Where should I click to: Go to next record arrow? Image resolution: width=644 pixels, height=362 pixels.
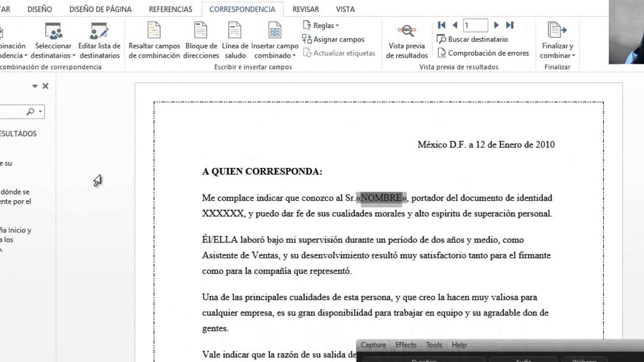coord(496,25)
